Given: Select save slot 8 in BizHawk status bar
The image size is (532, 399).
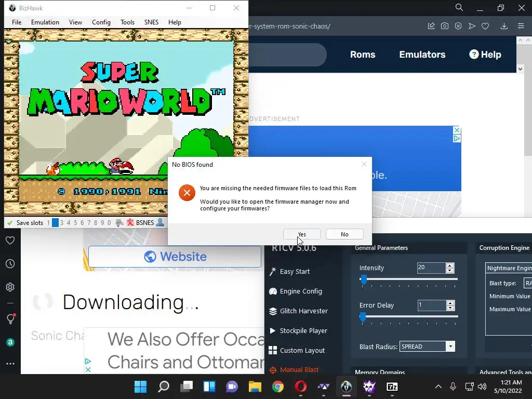Looking at the screenshot, I should (96, 223).
